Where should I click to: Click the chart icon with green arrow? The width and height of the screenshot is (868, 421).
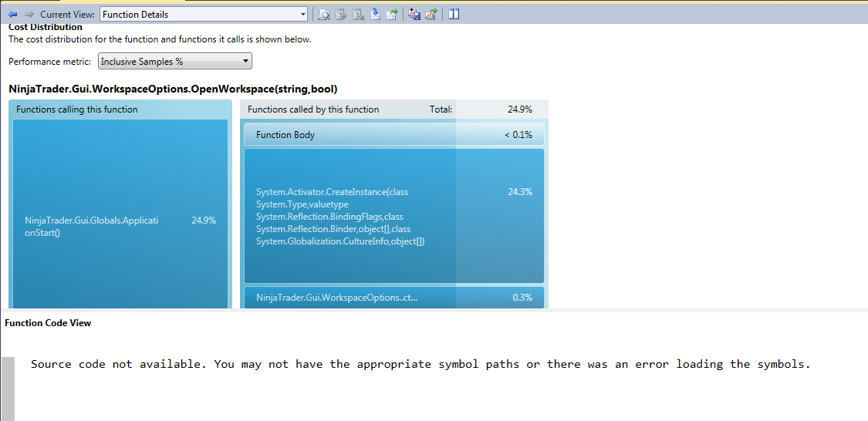[x=431, y=15]
